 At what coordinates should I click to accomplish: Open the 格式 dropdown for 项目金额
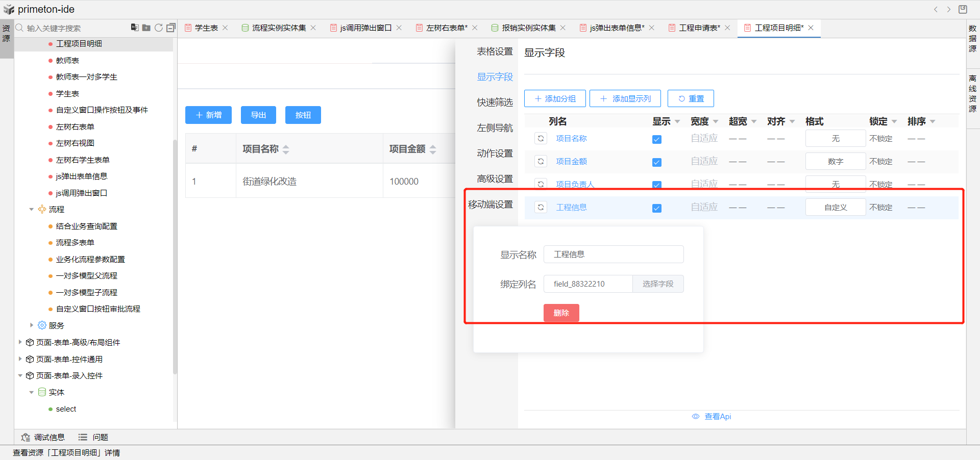(x=835, y=162)
